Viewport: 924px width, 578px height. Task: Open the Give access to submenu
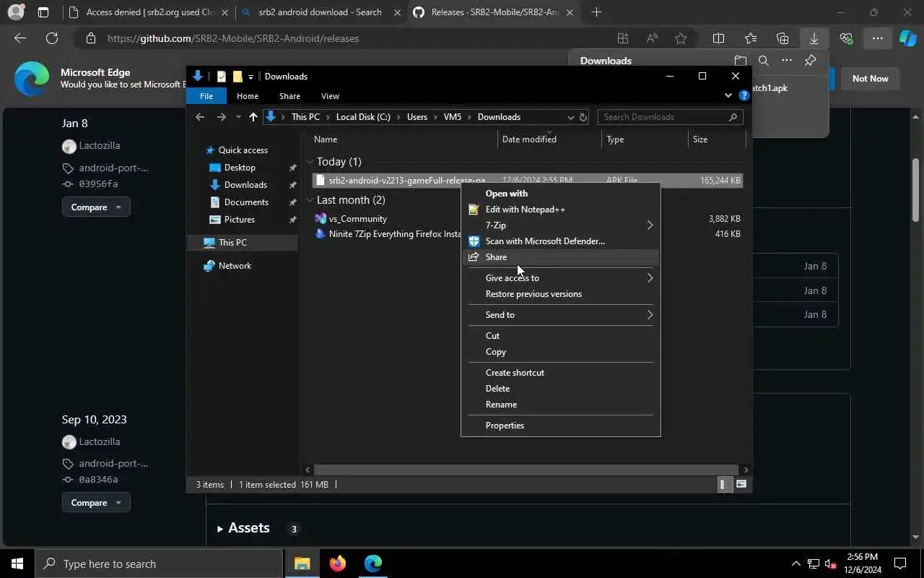point(560,278)
